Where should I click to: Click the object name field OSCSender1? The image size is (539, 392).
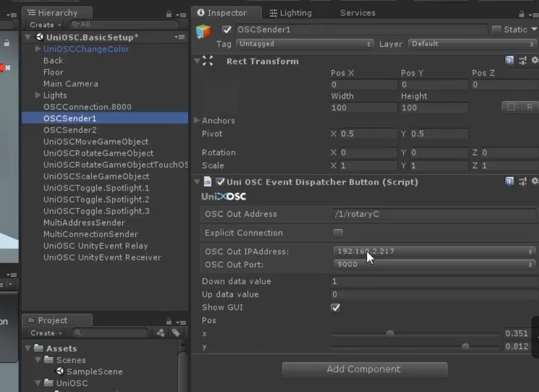362,29
